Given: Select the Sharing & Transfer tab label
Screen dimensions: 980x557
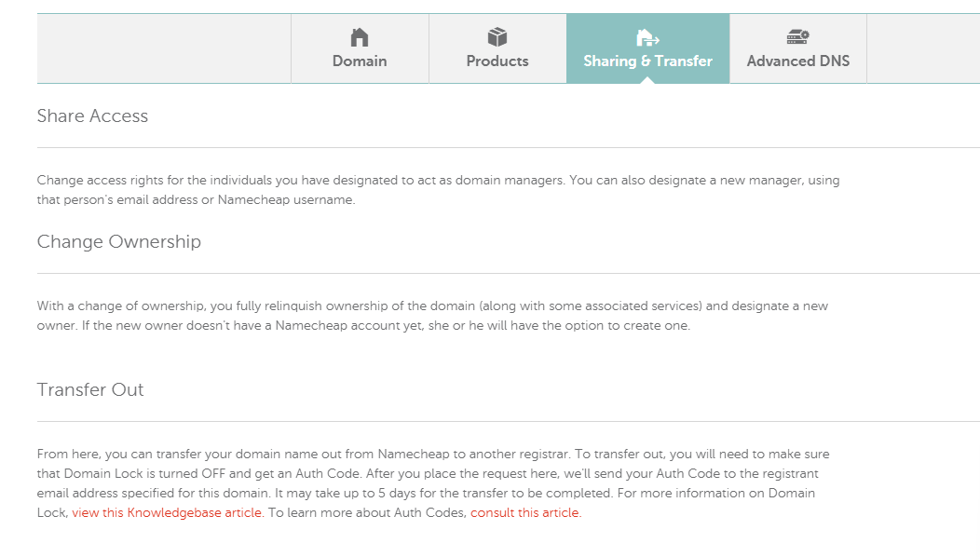Looking at the screenshot, I should 647,61.
